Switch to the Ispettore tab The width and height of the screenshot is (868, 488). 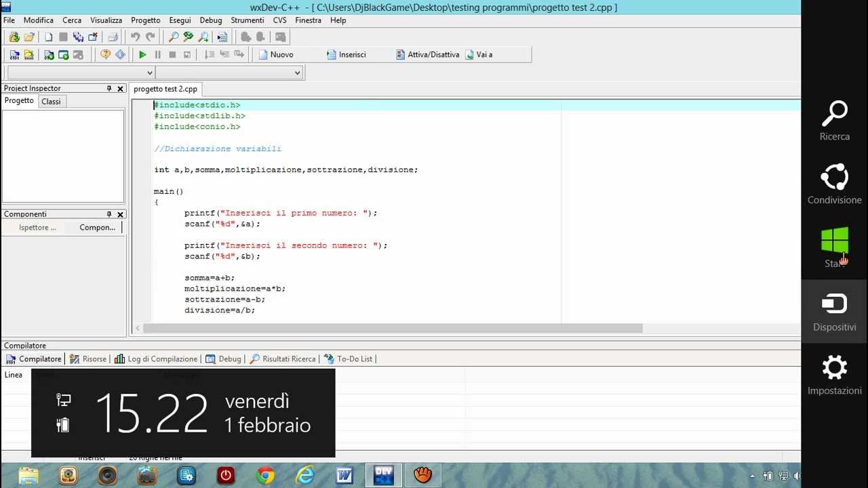click(x=37, y=228)
